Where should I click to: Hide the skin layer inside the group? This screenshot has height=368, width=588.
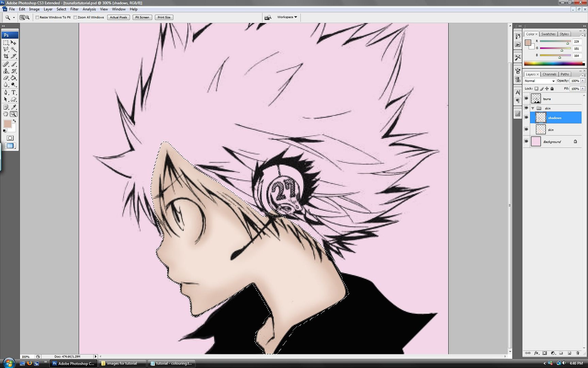526,129
